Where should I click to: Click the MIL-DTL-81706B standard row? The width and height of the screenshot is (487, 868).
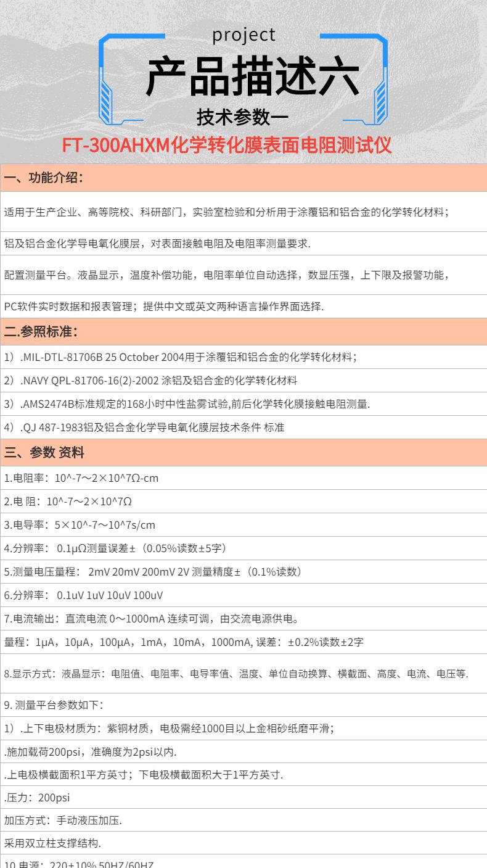point(243,357)
